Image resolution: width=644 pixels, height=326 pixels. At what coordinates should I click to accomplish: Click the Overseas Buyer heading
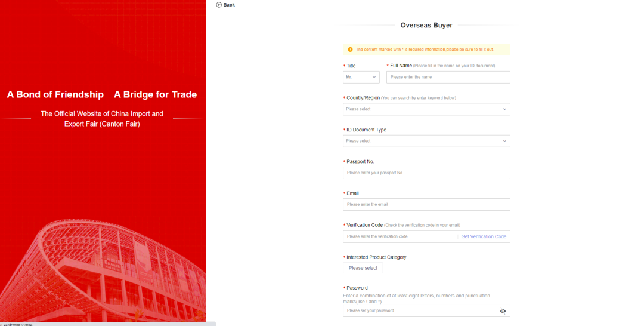pyautogui.click(x=426, y=26)
